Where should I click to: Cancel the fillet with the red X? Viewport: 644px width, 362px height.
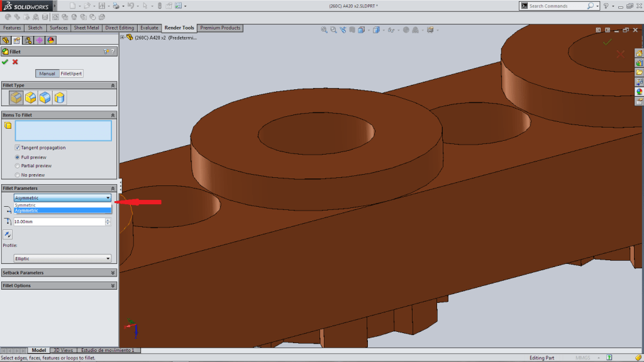[15, 62]
